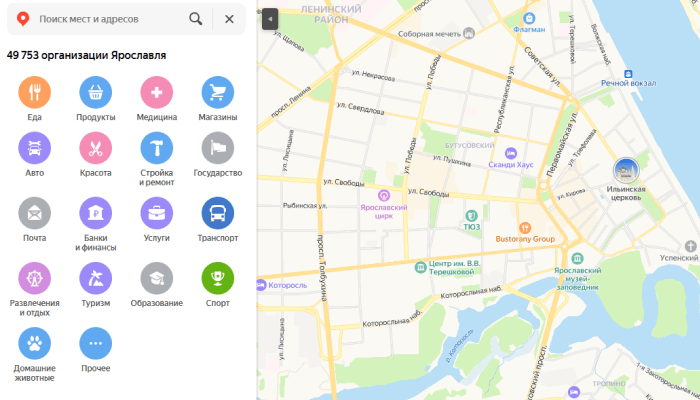The width and height of the screenshot is (700, 400).
Task: Select the Красота scissors icon
Action: coord(96,149)
